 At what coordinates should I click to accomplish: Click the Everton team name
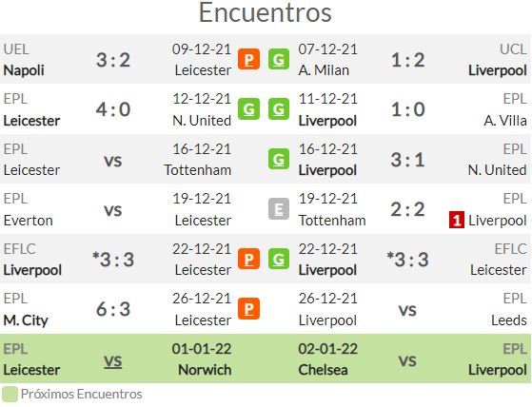29,221
